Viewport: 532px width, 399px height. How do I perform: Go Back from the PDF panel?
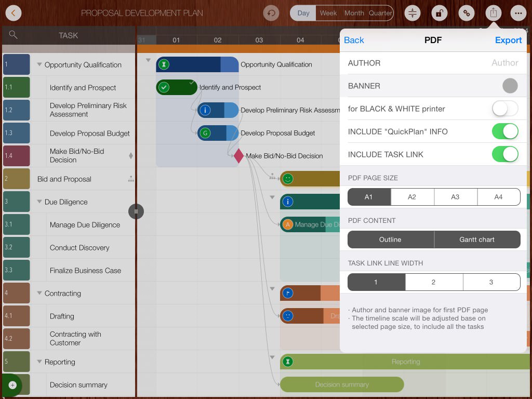click(354, 40)
